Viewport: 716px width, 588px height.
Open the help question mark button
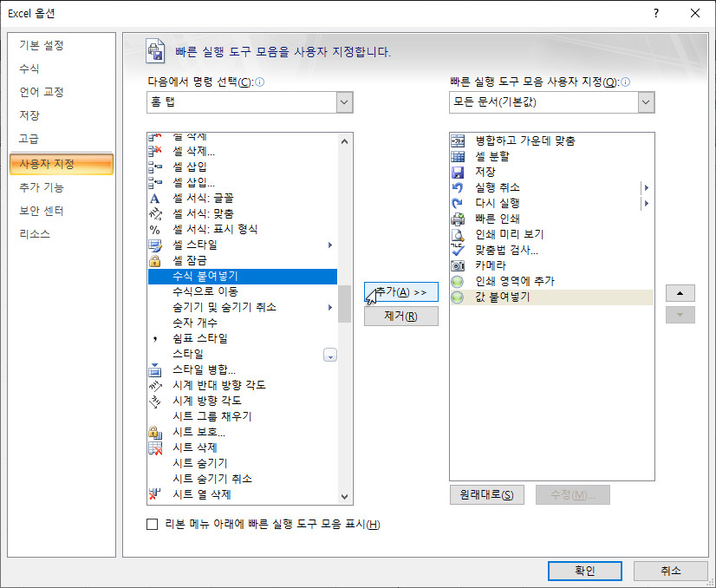pyautogui.click(x=656, y=13)
